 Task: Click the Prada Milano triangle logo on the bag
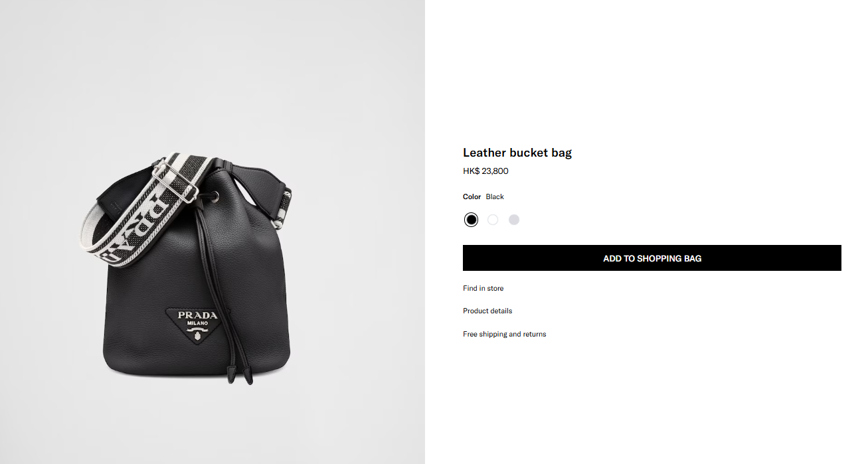pos(197,324)
